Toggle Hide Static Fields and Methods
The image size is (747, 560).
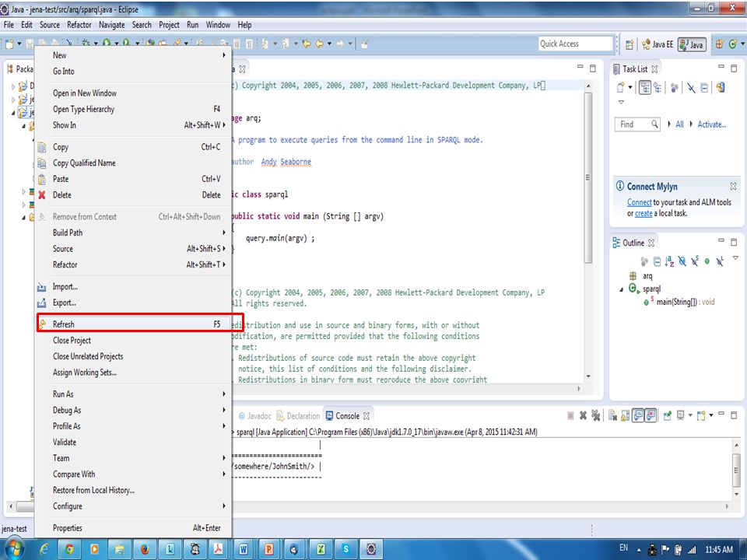coord(695,261)
